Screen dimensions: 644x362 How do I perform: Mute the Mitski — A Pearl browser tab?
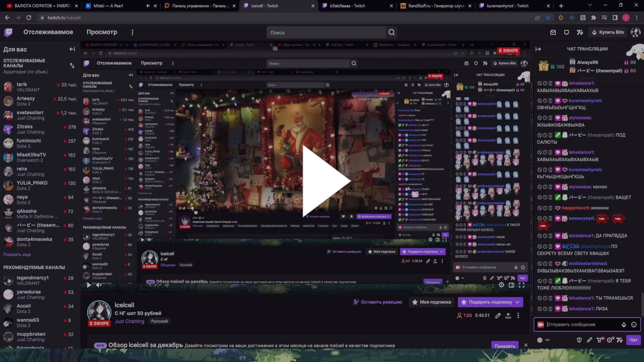[148, 6]
